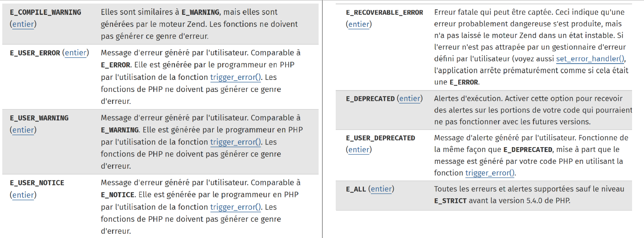Image resolution: width=644 pixels, height=238 pixels.
Task: Open trigger_error() link in the E_USER_ERROR description
Action: 235,77
